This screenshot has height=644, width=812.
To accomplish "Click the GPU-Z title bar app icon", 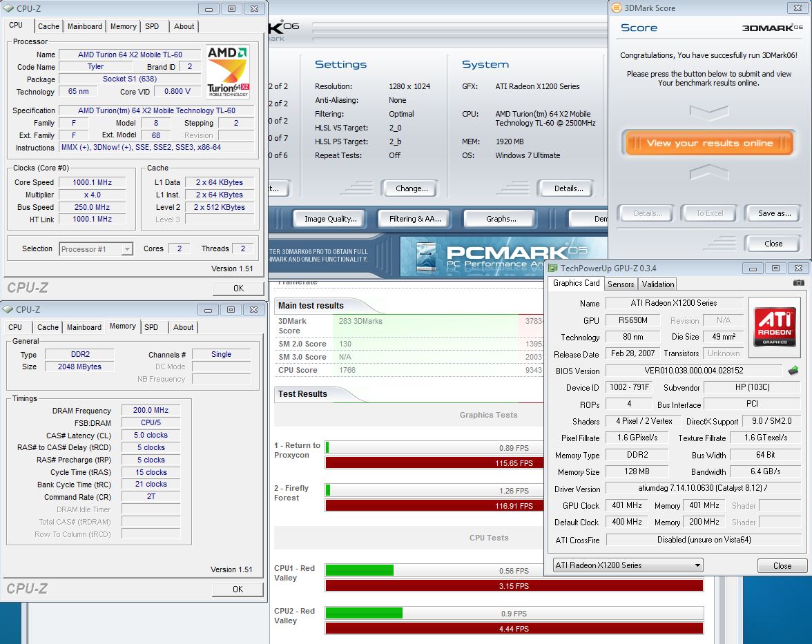I will [x=552, y=268].
